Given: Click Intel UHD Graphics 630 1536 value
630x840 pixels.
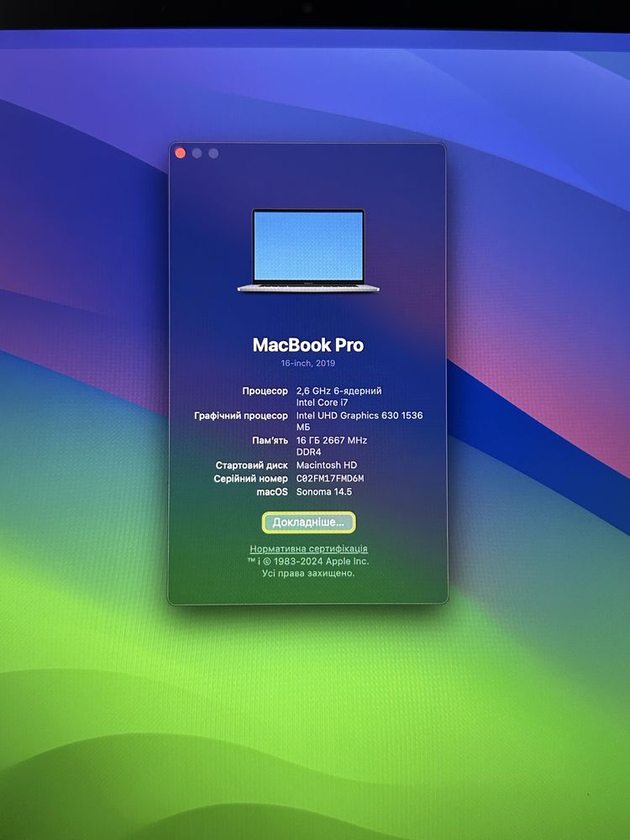Looking at the screenshot, I should 360,416.
